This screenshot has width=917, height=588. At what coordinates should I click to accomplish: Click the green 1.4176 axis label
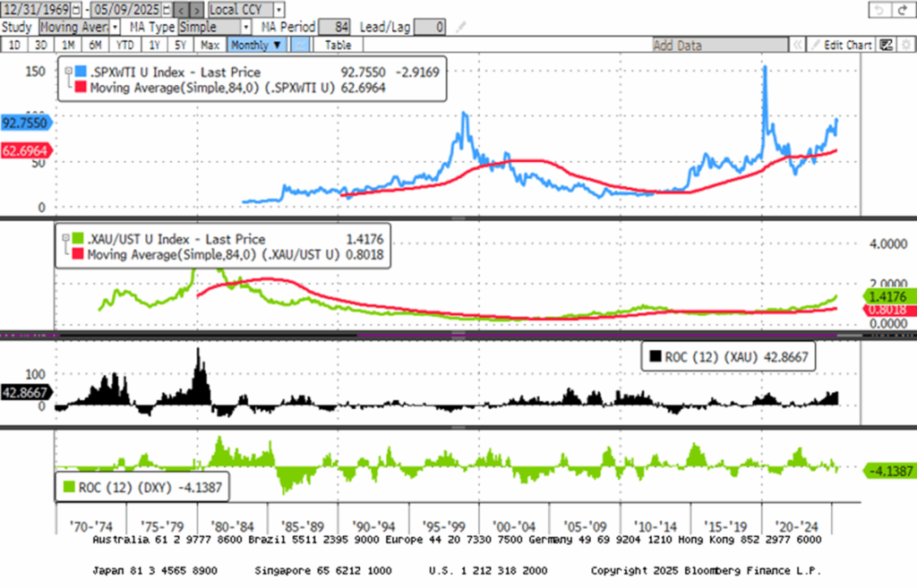click(889, 296)
